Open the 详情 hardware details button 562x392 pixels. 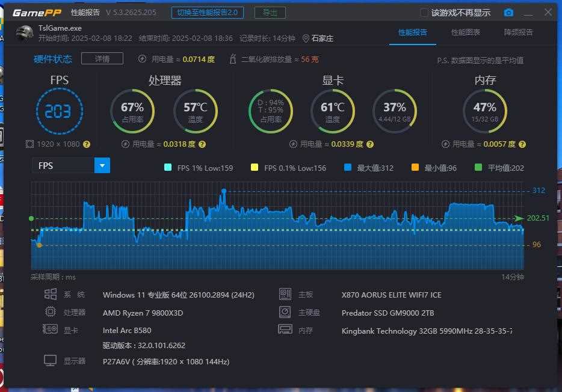(102, 58)
